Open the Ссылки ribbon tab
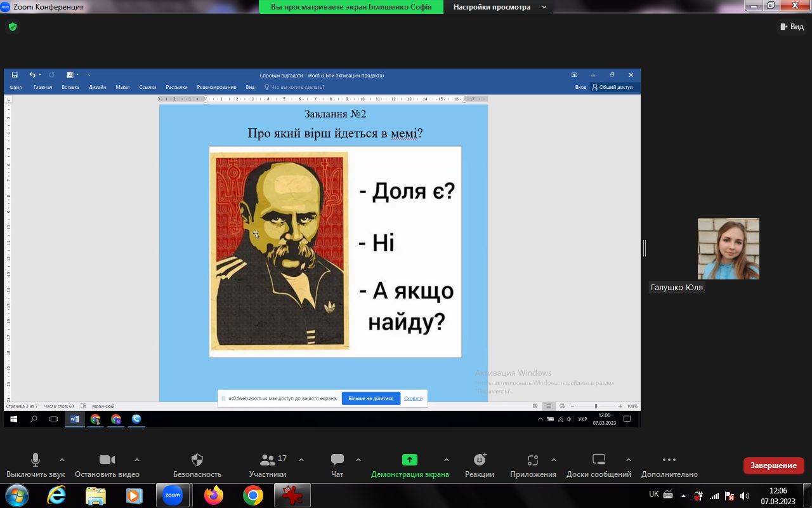The height and width of the screenshot is (508, 812). (x=148, y=87)
